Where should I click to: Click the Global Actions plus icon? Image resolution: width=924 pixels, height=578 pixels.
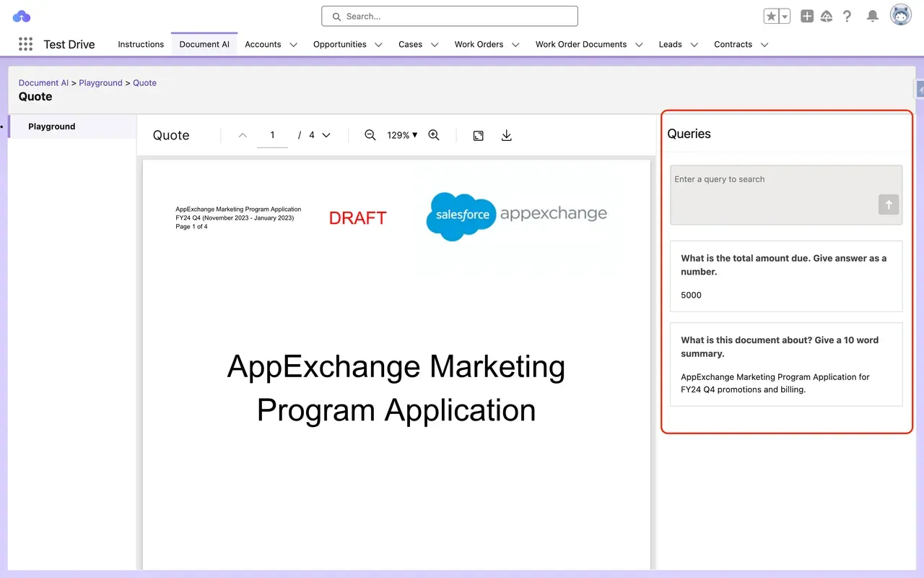coord(807,16)
